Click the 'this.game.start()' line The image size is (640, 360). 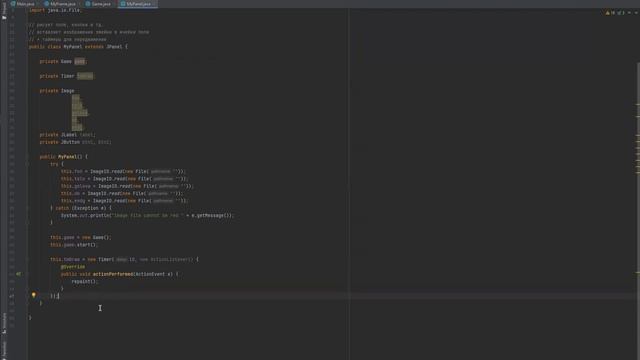[74, 245]
